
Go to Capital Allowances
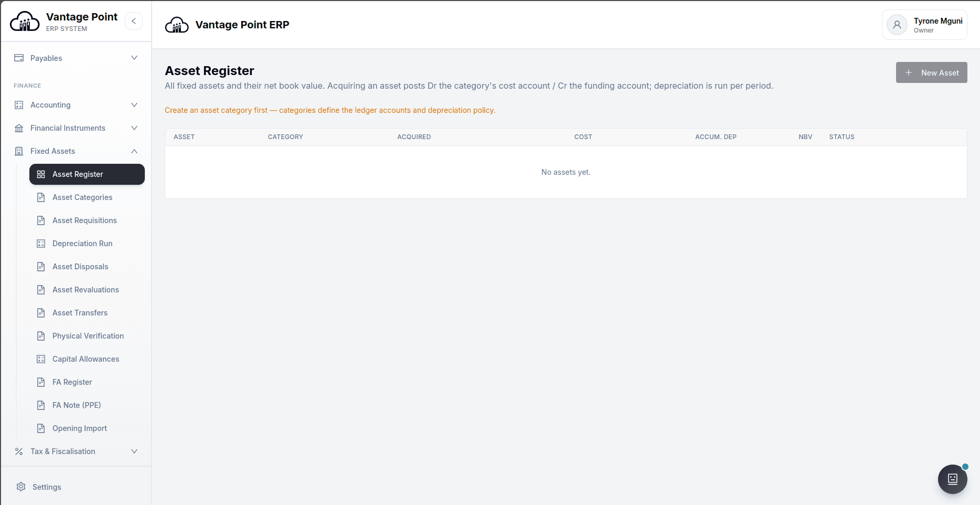pyautogui.click(x=87, y=359)
